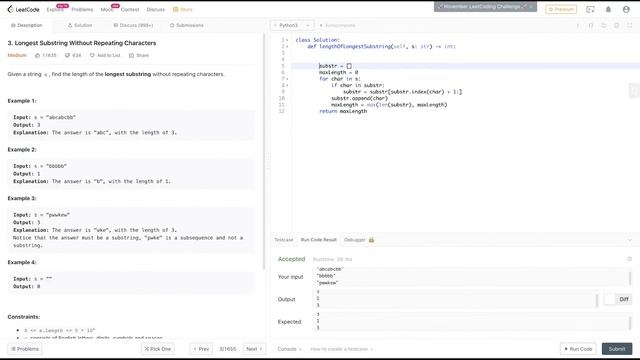Open the Mock menu item
Viewport: 640px width, 360px height.
(x=107, y=9)
